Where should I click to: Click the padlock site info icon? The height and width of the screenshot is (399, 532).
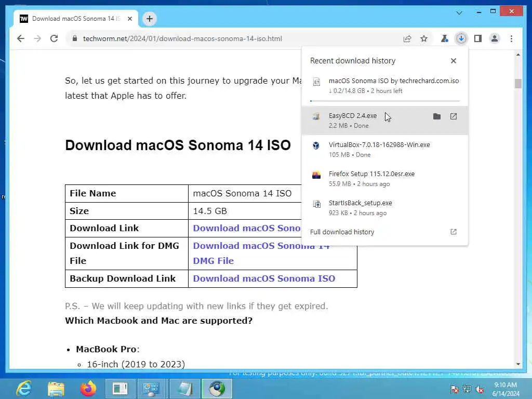(x=75, y=38)
